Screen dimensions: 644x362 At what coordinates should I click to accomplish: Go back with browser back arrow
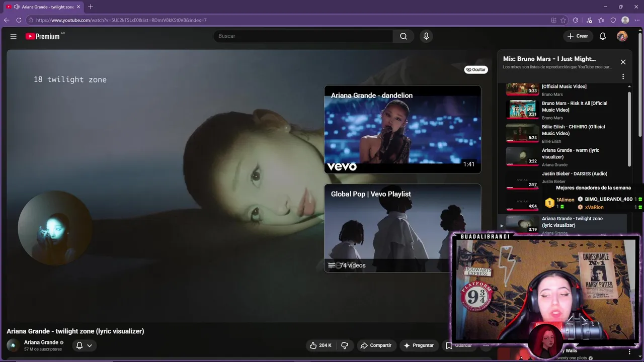[x=7, y=20]
